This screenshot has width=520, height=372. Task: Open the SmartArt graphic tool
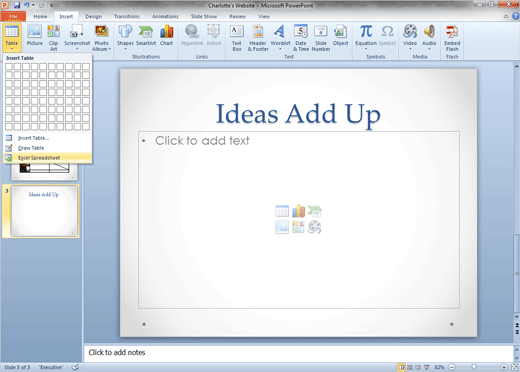tap(146, 36)
